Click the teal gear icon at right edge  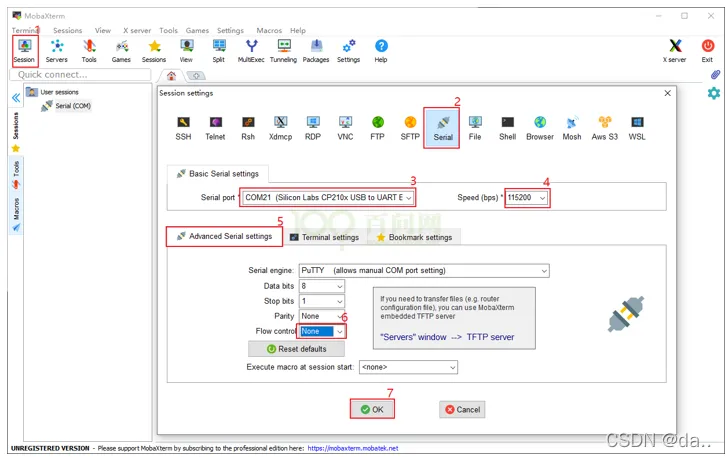coord(713,93)
